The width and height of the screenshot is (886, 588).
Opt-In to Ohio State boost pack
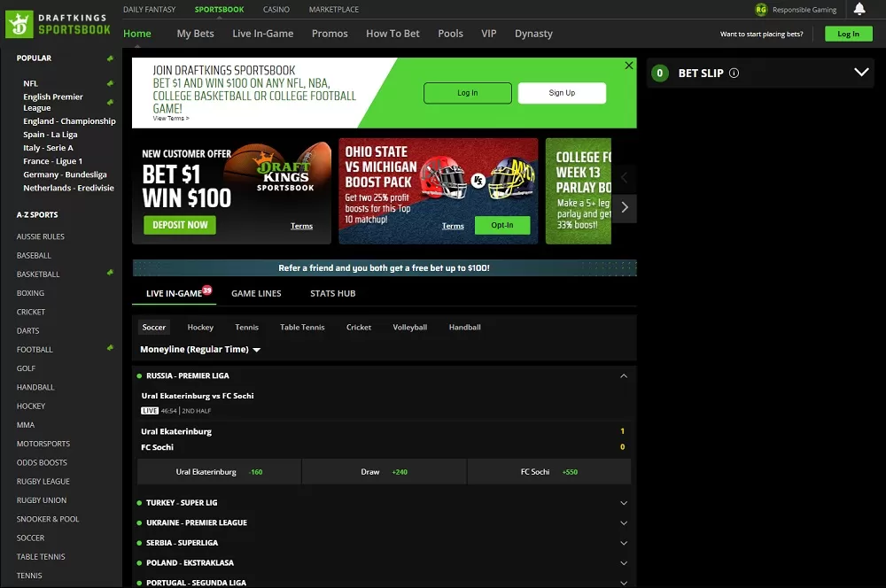tap(502, 225)
